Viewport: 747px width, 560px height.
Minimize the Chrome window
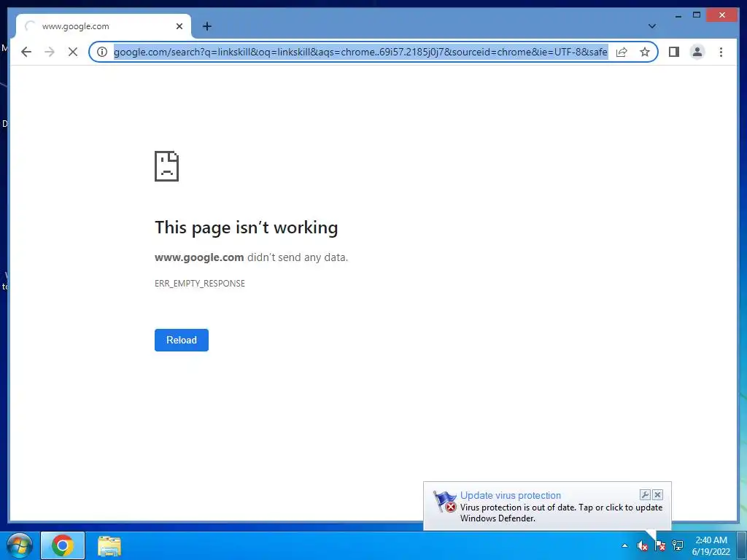pos(678,15)
